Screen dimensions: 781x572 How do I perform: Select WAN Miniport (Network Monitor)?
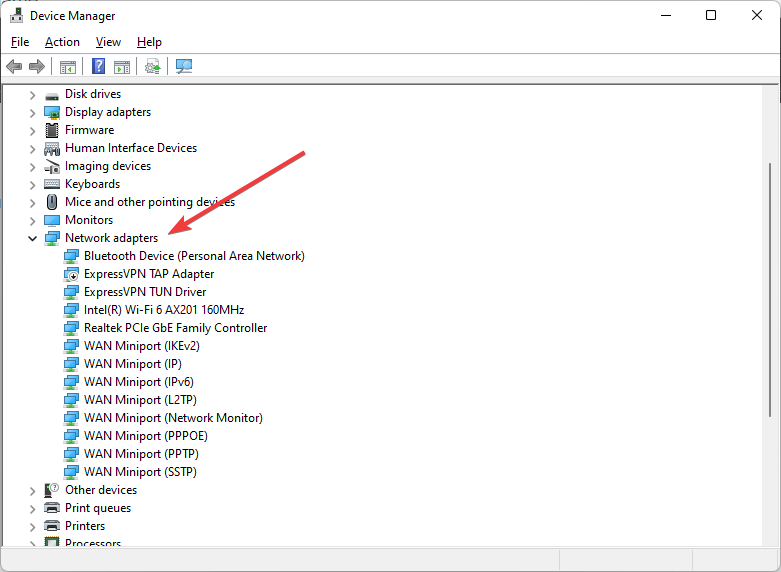[x=173, y=417]
